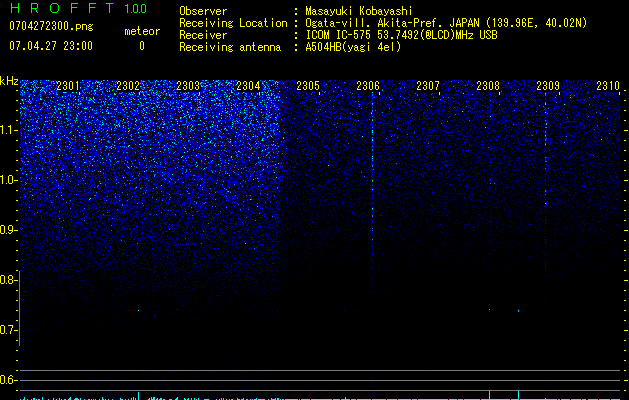The height and width of the screenshot is (400, 629).
Task: Click the Receiver field label
Action: point(203,35)
